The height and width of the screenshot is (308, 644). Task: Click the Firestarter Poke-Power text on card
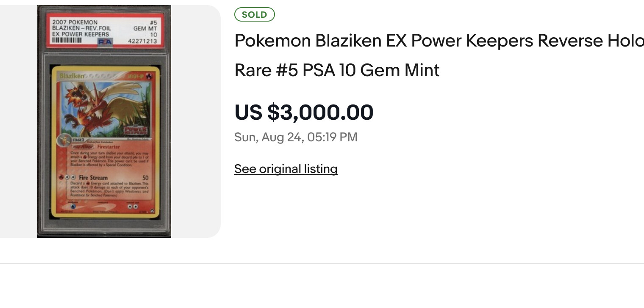tap(108, 147)
